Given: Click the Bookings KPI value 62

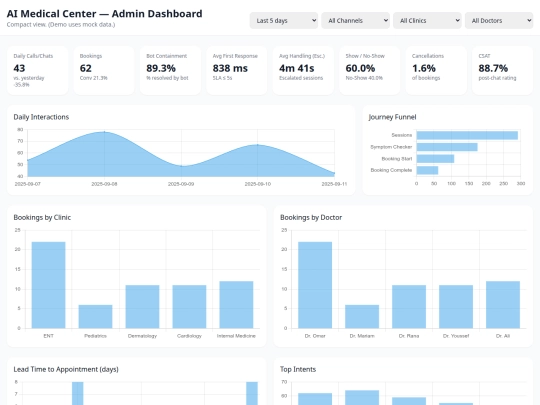Looking at the screenshot, I should point(86,68).
